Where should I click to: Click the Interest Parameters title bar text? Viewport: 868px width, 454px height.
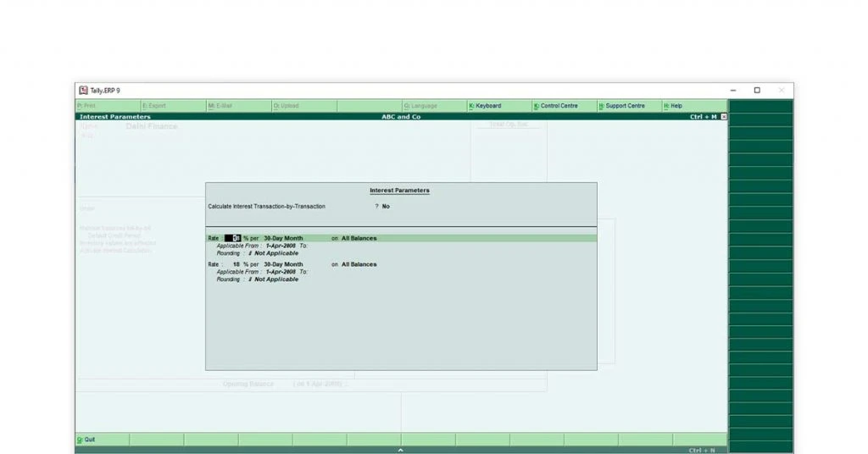click(115, 117)
